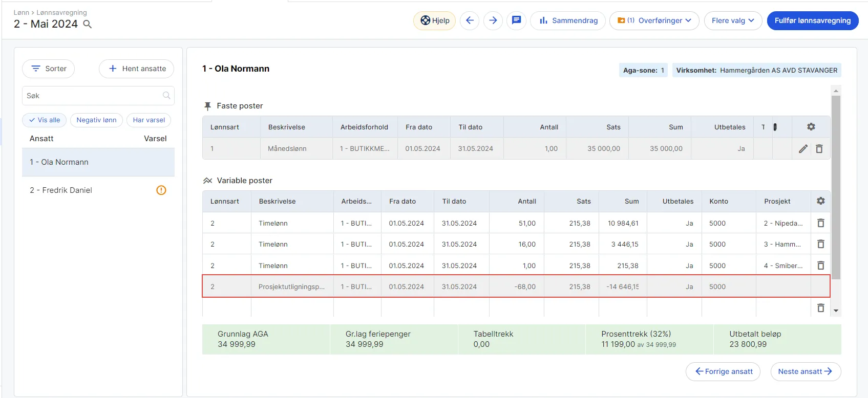Click the Neste ansatt button
This screenshot has width=868, height=398.
coord(805,371)
